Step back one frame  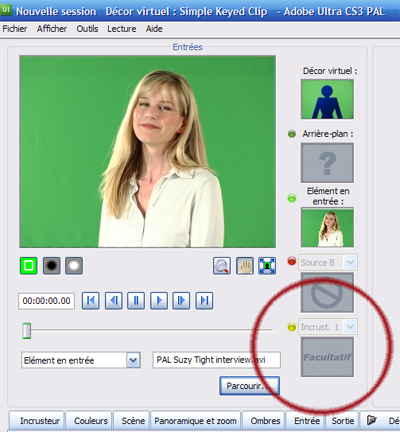pyautogui.click(x=114, y=301)
